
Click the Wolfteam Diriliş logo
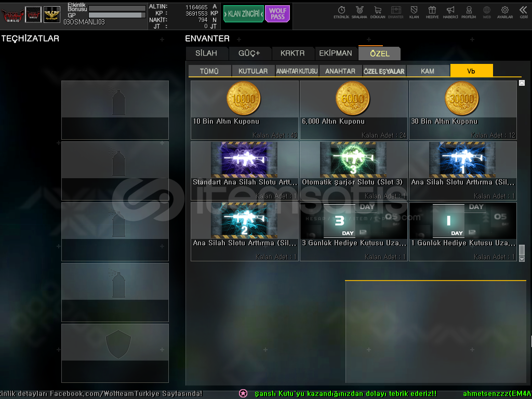click(12, 15)
